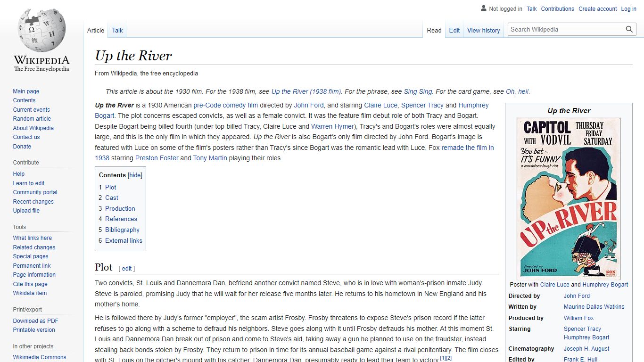Open Maurine Dallas Watkins infobox link
Viewport: 644px width, 362px height.
(x=594, y=307)
